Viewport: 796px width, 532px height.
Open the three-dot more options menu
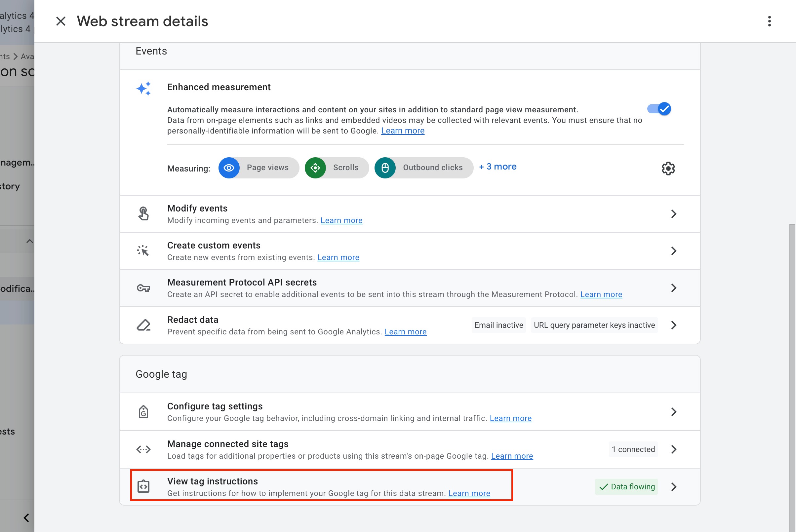click(769, 21)
